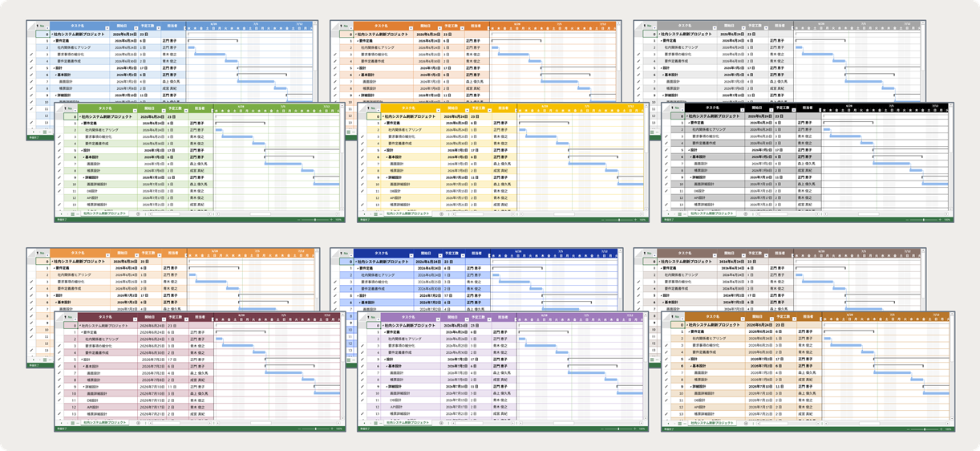Select 帳票詳細設計 cell in copper-brown window
Screen dimensions: 980x451
(715, 414)
